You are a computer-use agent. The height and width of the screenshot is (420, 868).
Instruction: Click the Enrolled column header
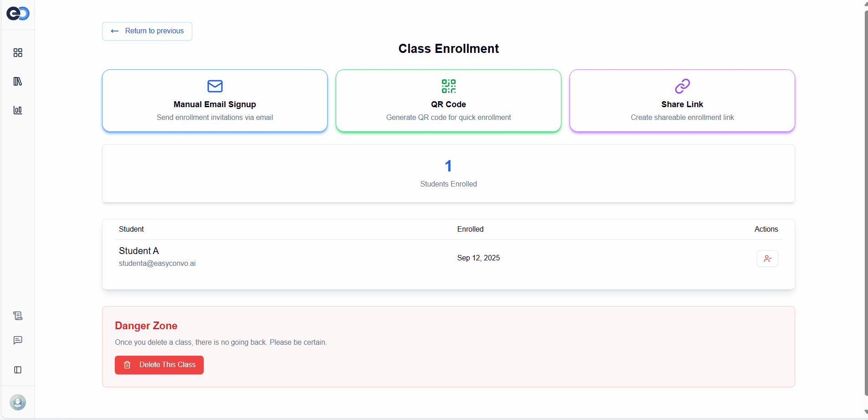point(470,229)
